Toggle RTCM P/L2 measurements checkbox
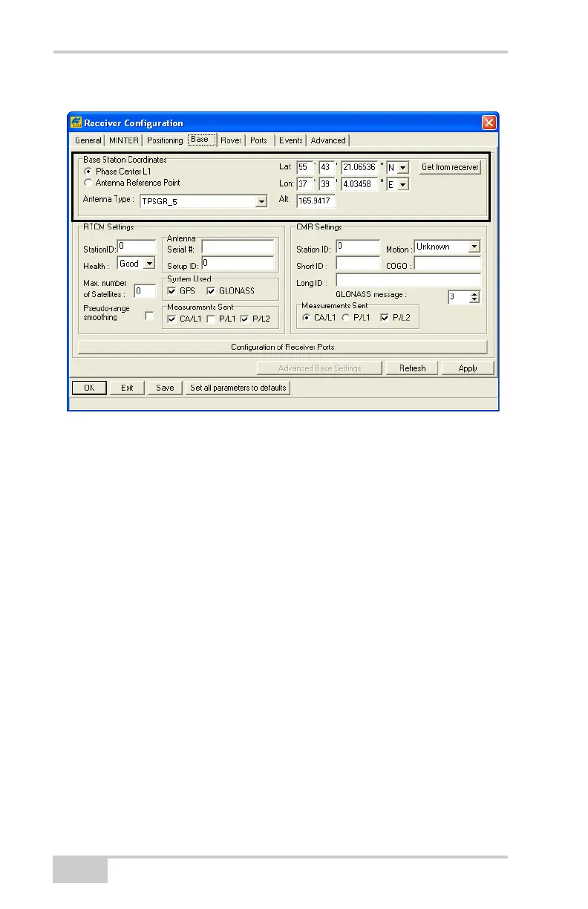Image resolution: width=588 pixels, height=909 pixels. point(244,319)
